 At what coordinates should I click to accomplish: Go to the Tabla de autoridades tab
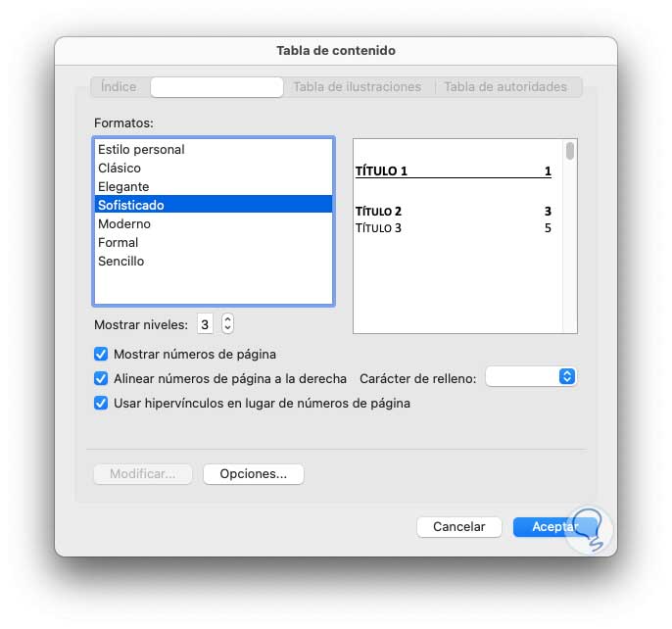505,87
